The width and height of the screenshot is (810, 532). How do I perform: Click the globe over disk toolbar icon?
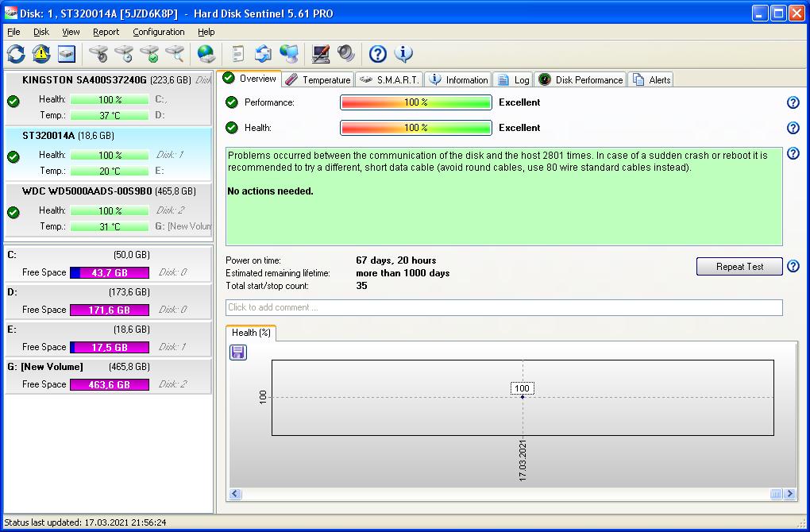(x=206, y=54)
